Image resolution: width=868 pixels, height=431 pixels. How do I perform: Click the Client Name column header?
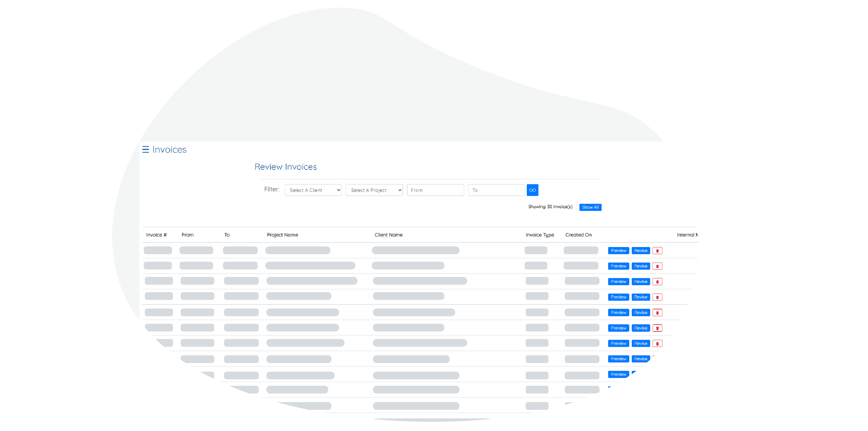click(388, 235)
